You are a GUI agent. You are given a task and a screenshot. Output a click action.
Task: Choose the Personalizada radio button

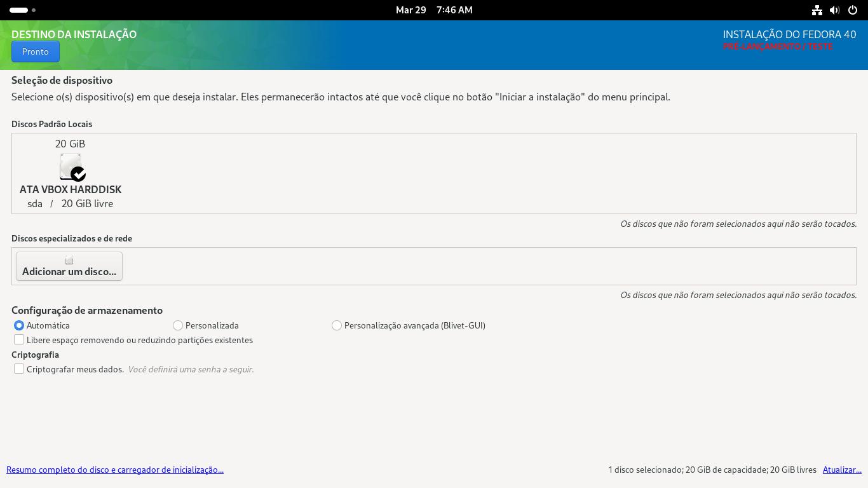178,325
